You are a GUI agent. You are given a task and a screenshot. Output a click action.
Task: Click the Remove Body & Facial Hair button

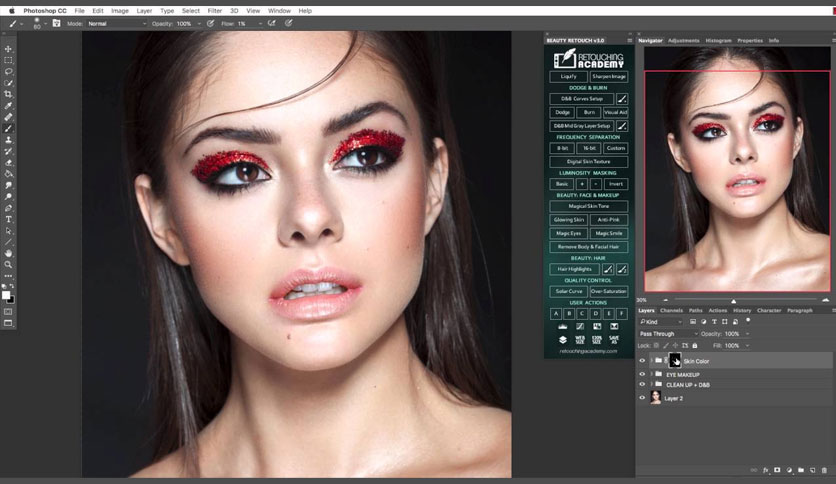pyautogui.click(x=589, y=247)
